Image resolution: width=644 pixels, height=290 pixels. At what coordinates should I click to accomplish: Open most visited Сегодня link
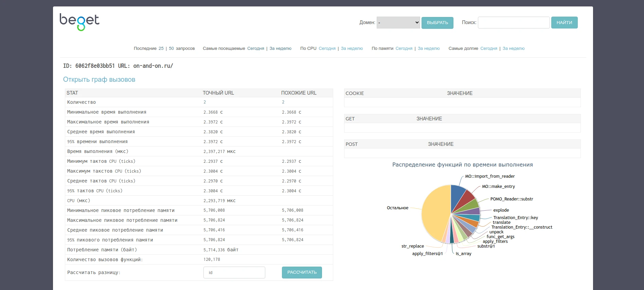pyautogui.click(x=255, y=49)
